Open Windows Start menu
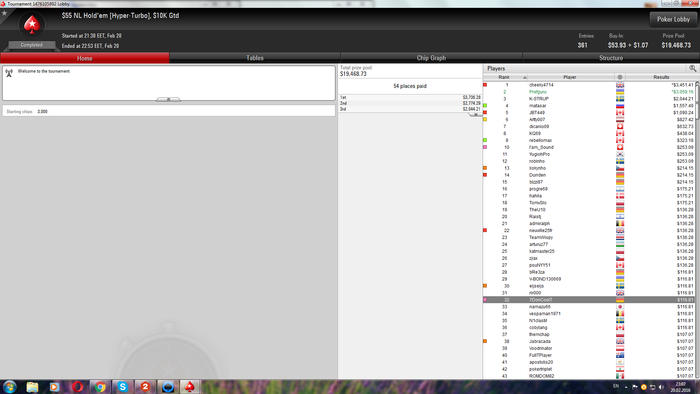Viewport: 700px width, 394px height. point(9,387)
